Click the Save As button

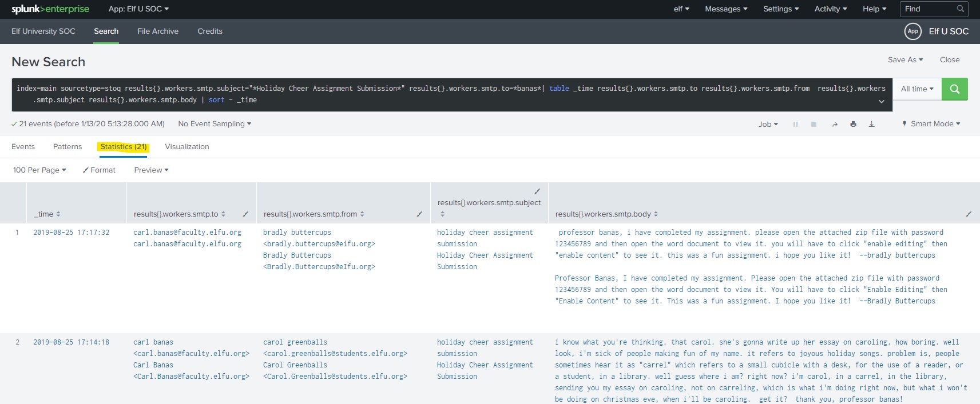pos(905,60)
